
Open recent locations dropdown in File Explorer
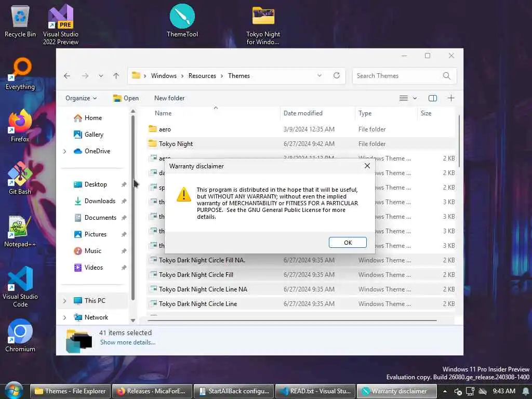[x=101, y=76]
